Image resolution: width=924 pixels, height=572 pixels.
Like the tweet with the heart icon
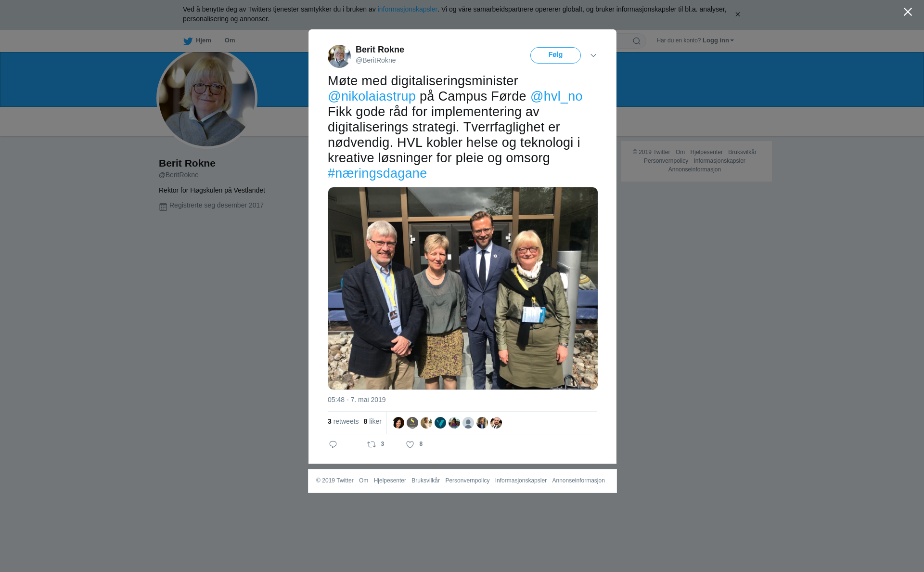click(410, 444)
